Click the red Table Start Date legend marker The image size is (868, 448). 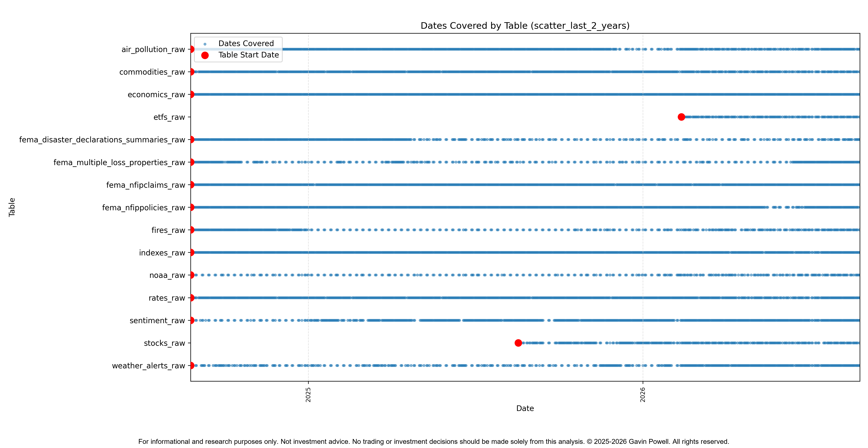205,55
